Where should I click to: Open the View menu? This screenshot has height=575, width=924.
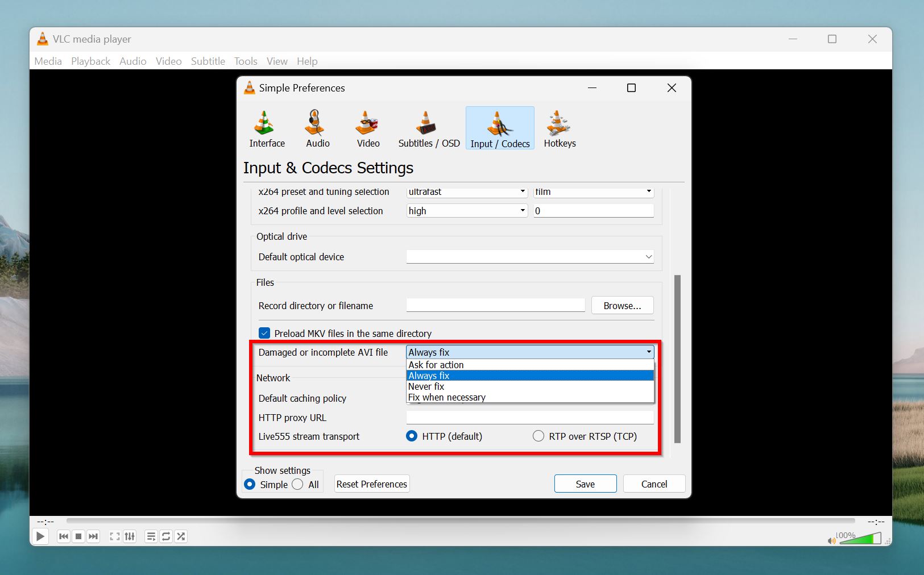pos(277,61)
